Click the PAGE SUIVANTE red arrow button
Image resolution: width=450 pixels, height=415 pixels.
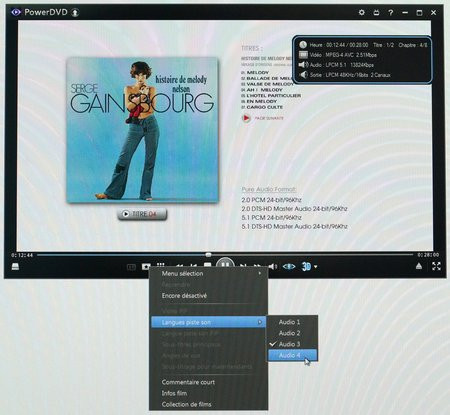coord(246,118)
